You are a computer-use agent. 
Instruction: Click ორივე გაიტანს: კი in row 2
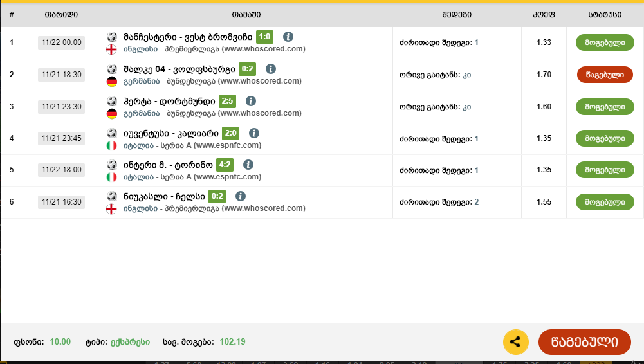[x=435, y=75]
